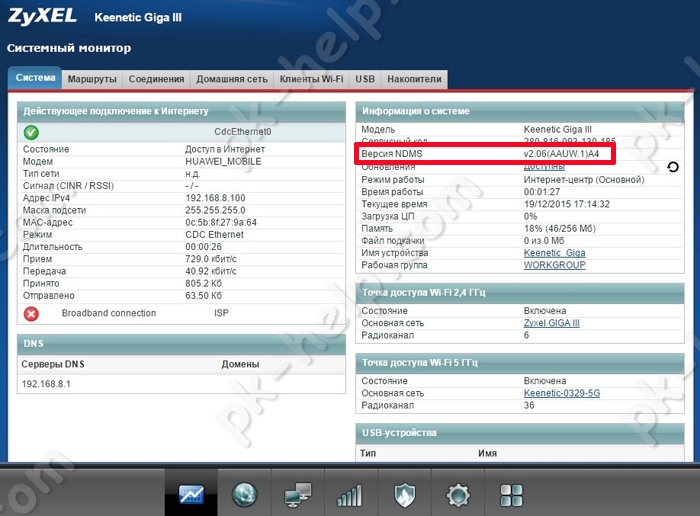Screen dimensions: 700x516
Task: Click the refresh updates circular arrow icon
Action: tap(673, 167)
